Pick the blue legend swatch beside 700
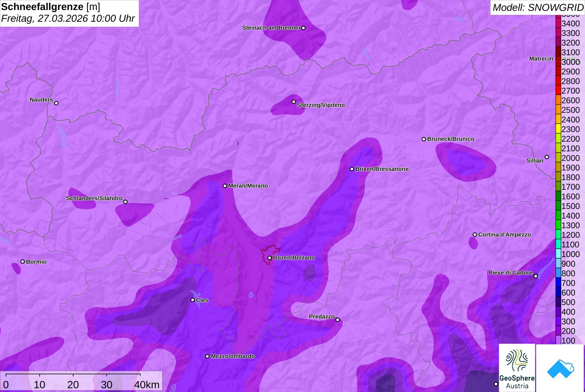Viewport: 585px width, 392px height. tap(558, 283)
